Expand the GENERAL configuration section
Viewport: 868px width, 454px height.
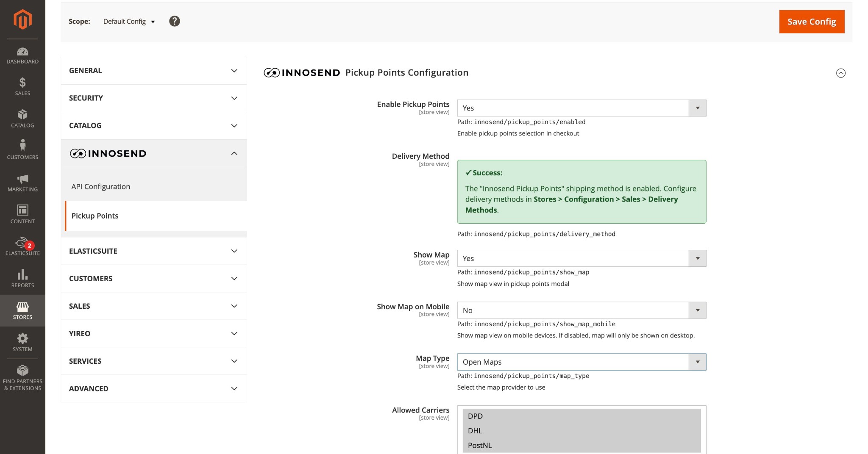[x=153, y=70]
